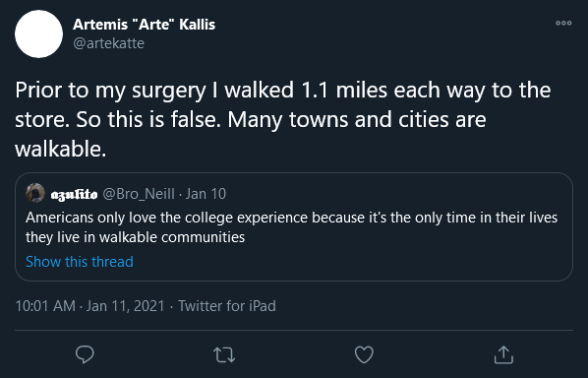Open the share tweet icon
588x378 pixels.
[503, 354]
